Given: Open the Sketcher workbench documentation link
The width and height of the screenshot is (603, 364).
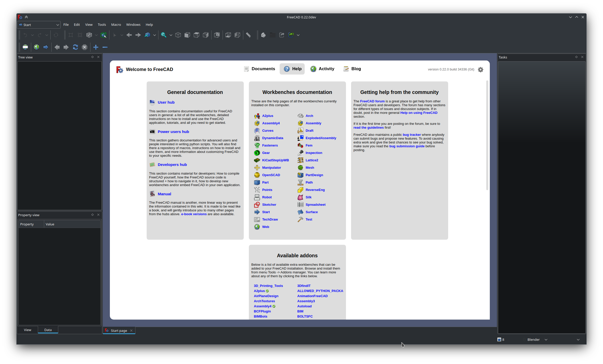Looking at the screenshot, I should point(269,205).
